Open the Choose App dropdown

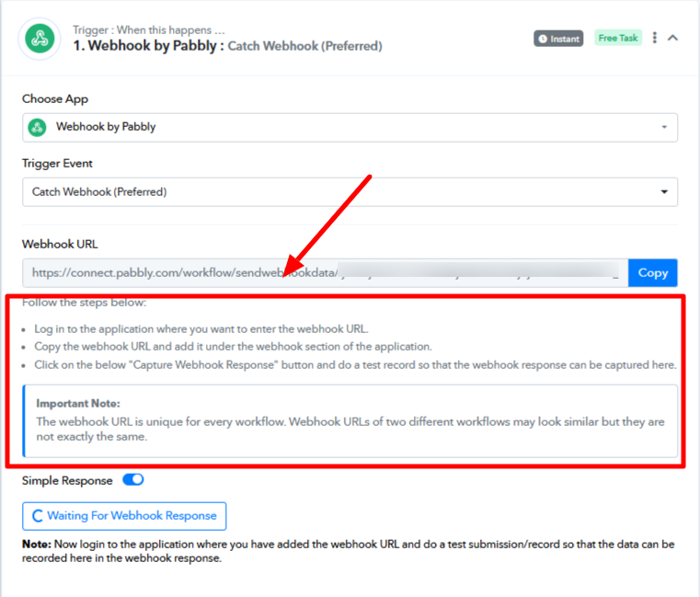click(x=350, y=128)
